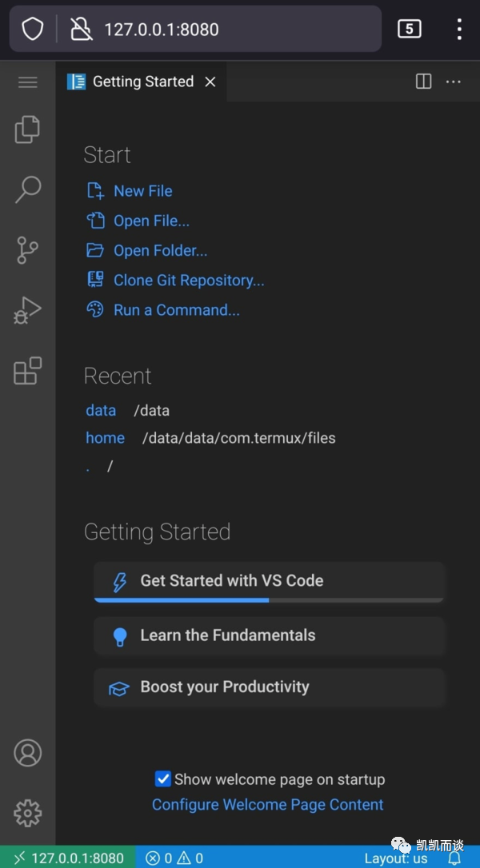Image resolution: width=480 pixels, height=868 pixels.
Task: Open the Source Control view
Action: click(x=28, y=250)
